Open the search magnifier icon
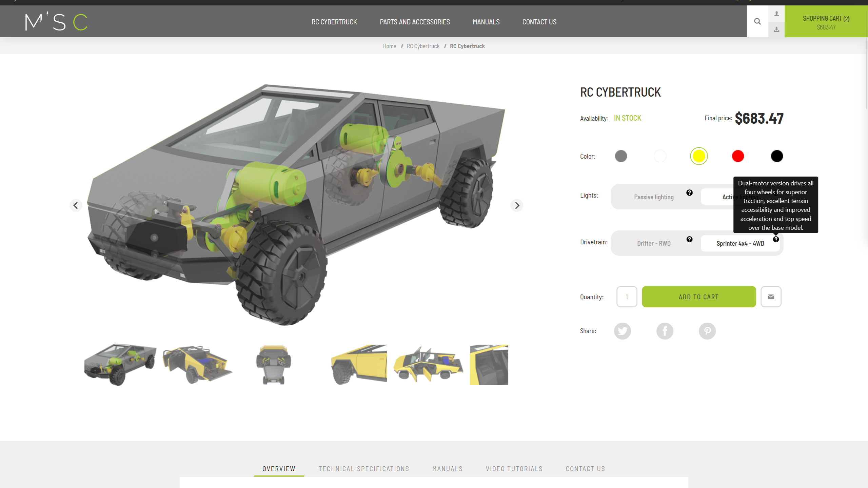The width and height of the screenshot is (868, 488). pyautogui.click(x=757, y=21)
